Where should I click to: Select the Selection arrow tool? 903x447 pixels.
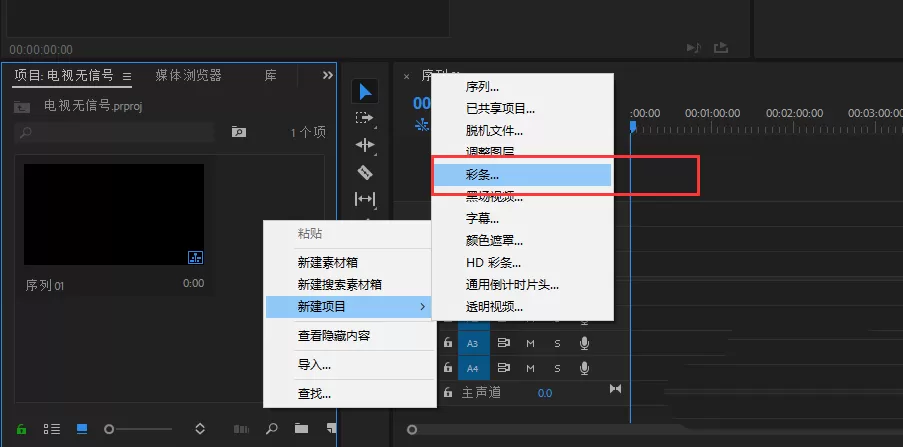pos(365,92)
